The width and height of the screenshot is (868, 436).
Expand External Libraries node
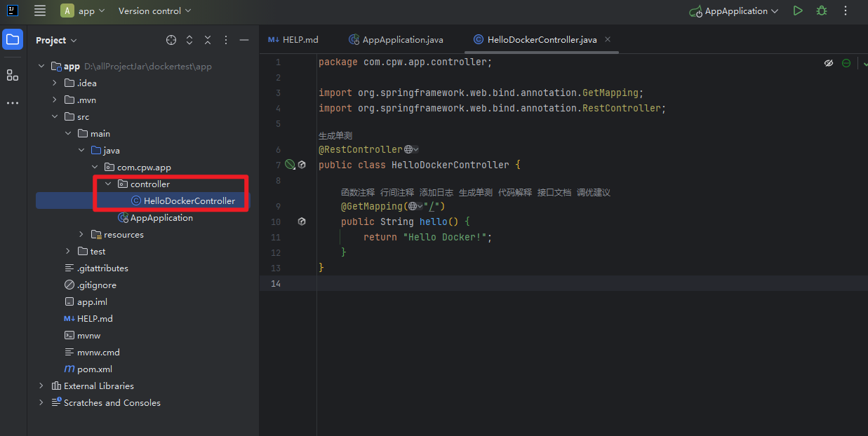pos(41,386)
